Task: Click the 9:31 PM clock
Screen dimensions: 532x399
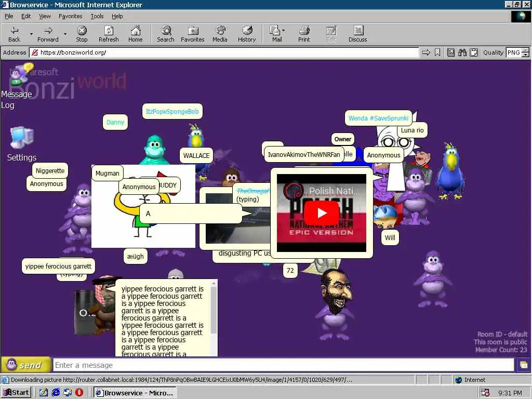Action: (x=510, y=393)
